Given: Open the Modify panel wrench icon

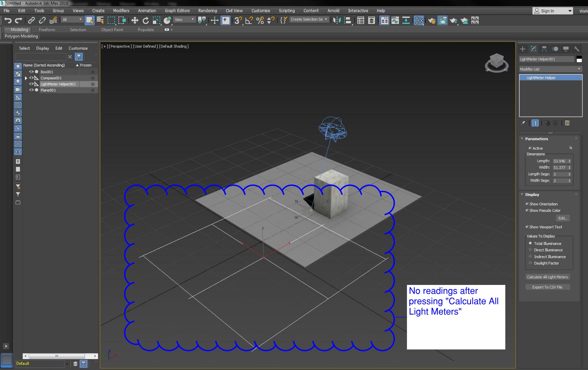Looking at the screenshot, I should (577, 49).
